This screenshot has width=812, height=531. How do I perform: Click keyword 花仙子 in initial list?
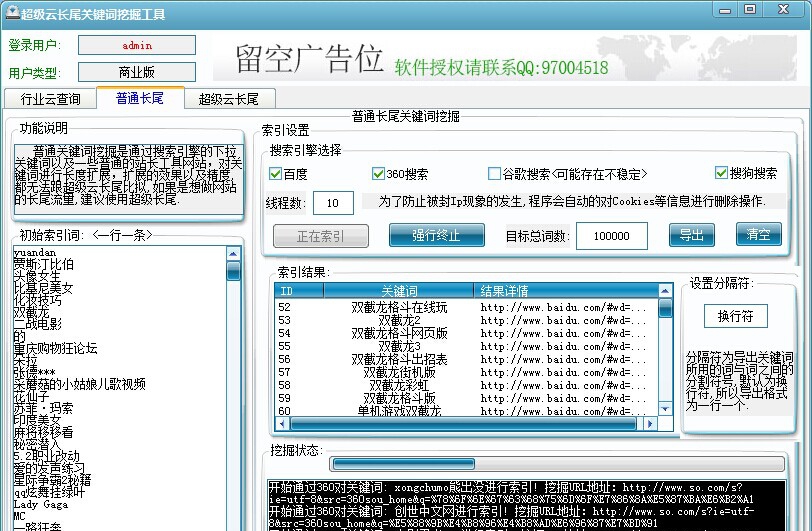click(x=31, y=396)
